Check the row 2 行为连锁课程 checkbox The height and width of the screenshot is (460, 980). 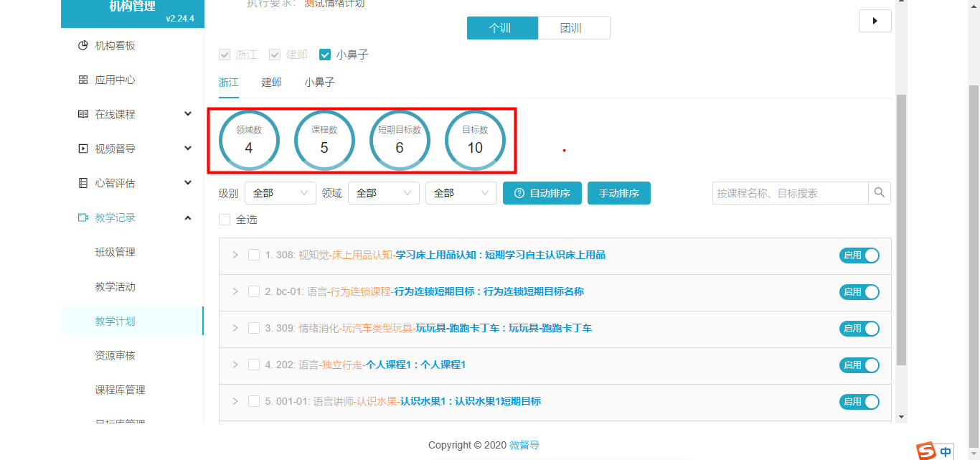[x=253, y=291]
